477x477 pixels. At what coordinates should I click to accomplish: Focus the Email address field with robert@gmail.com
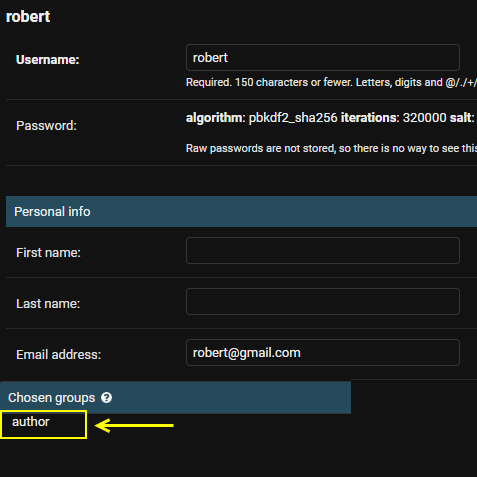(x=323, y=353)
